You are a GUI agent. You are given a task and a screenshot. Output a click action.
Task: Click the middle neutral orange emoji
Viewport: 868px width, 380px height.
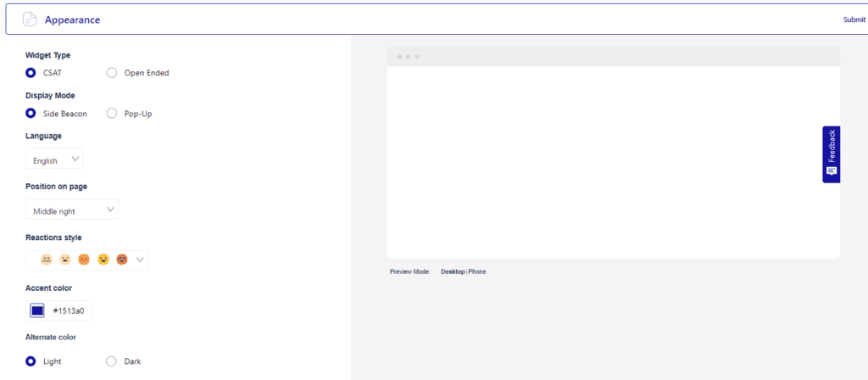[x=84, y=260]
